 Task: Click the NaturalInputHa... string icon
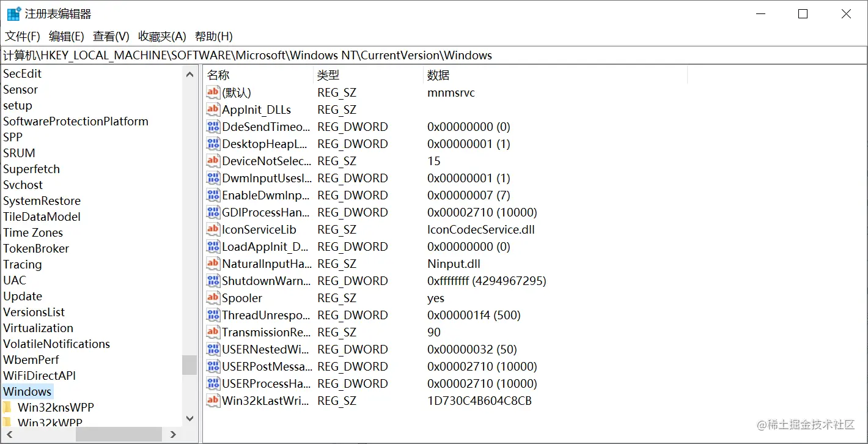click(213, 264)
